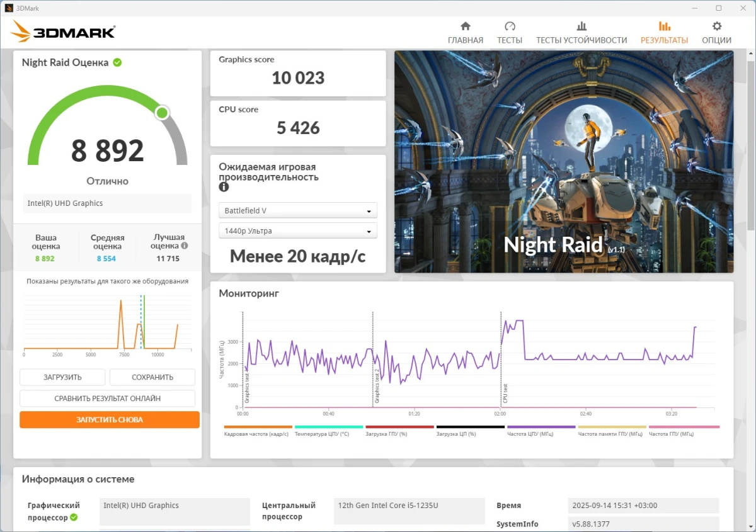
Task: Click Информация о системе heading
Action: point(78,479)
